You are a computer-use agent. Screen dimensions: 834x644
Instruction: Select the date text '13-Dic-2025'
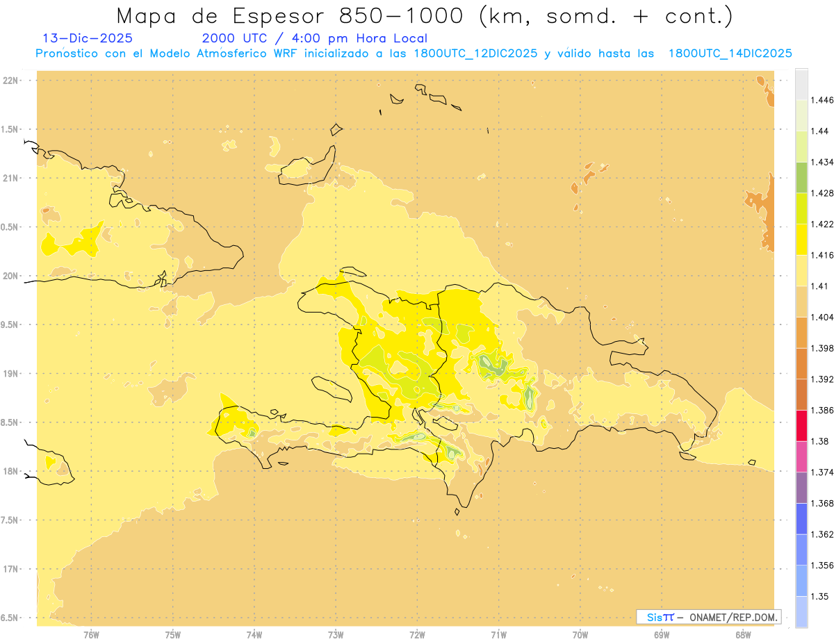88,39
